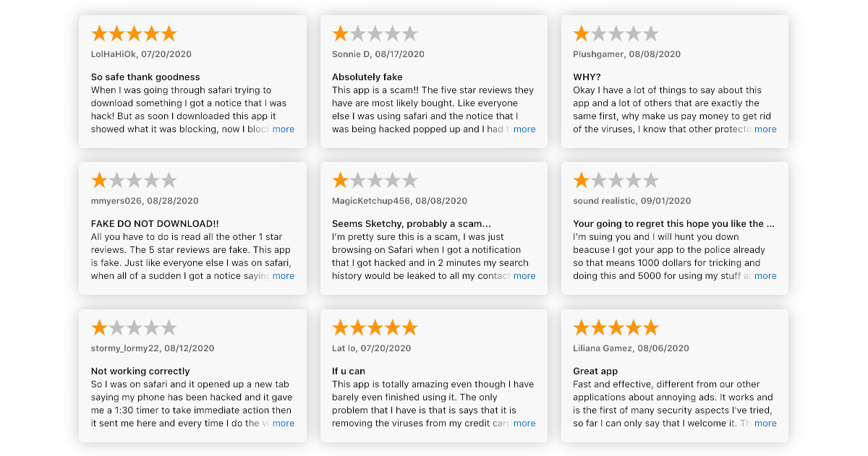This screenshot has width=868, height=456.
Task: Click more on the 'If u can' review
Action: point(524,423)
